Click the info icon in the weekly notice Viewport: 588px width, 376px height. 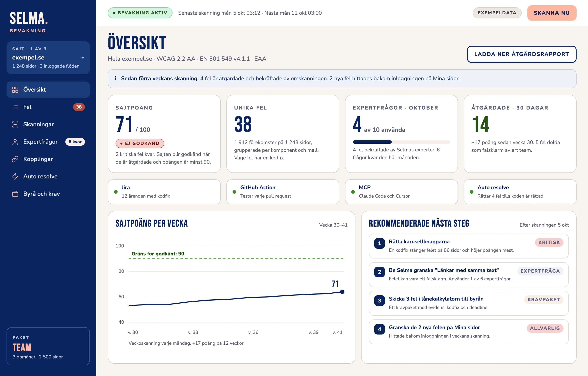click(x=115, y=78)
